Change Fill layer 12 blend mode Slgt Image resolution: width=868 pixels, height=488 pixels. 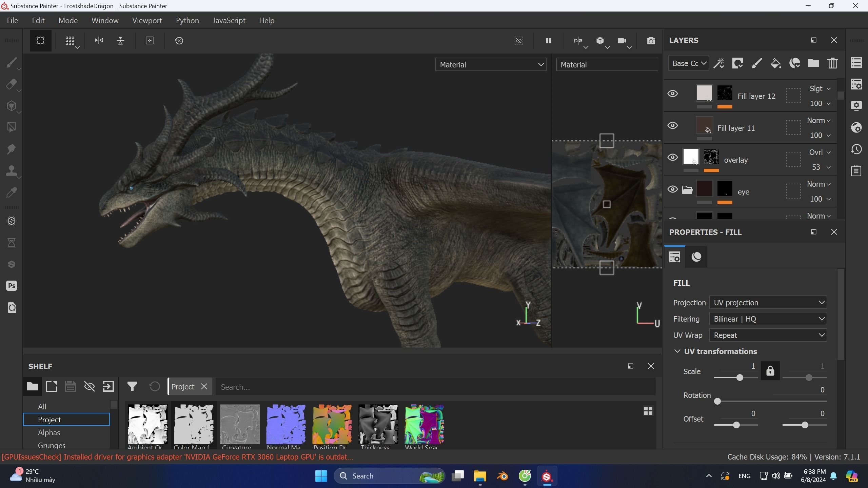(820, 88)
